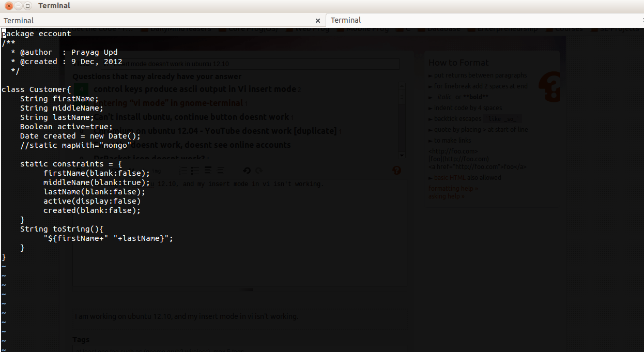Image resolution: width=644 pixels, height=352 pixels.
Task: Click the "String toString(){" code line
Action: click(x=62, y=229)
